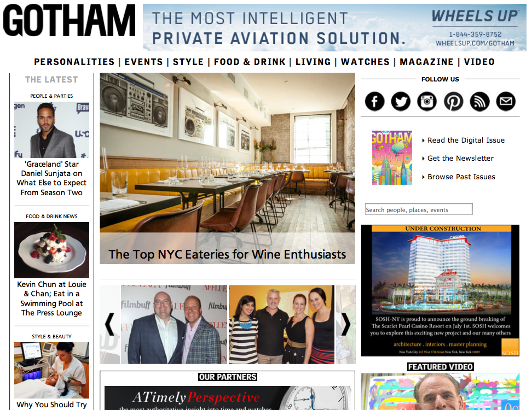Screen dimensions: 532x410
Task: Open the email envelope icon
Action: [506, 101]
